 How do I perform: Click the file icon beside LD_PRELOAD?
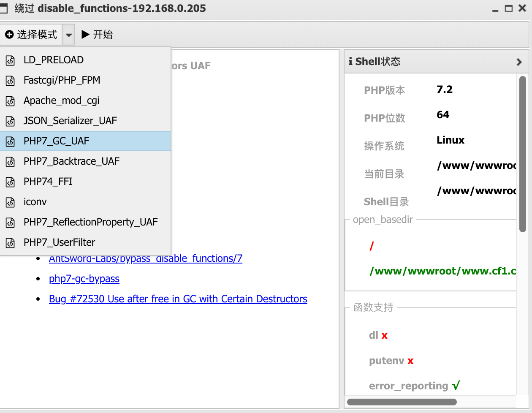coord(10,60)
